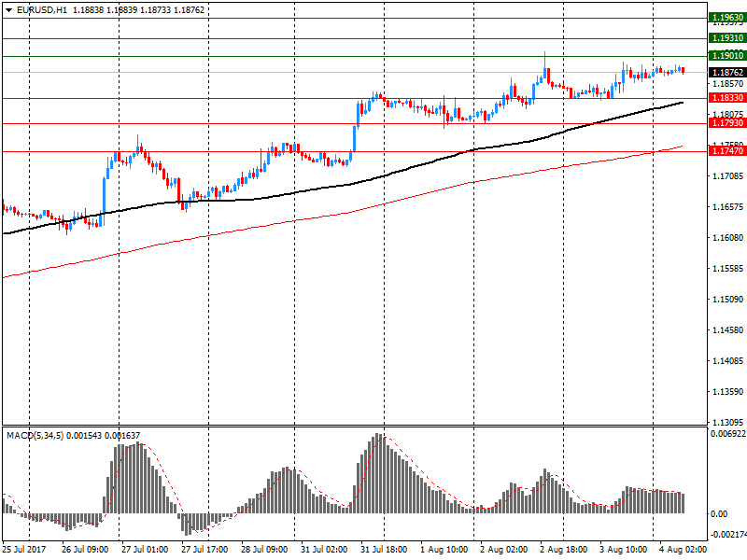This screenshot has width=747, height=560.
Task: Click the 1.13095 price scale value
Action: point(727,423)
